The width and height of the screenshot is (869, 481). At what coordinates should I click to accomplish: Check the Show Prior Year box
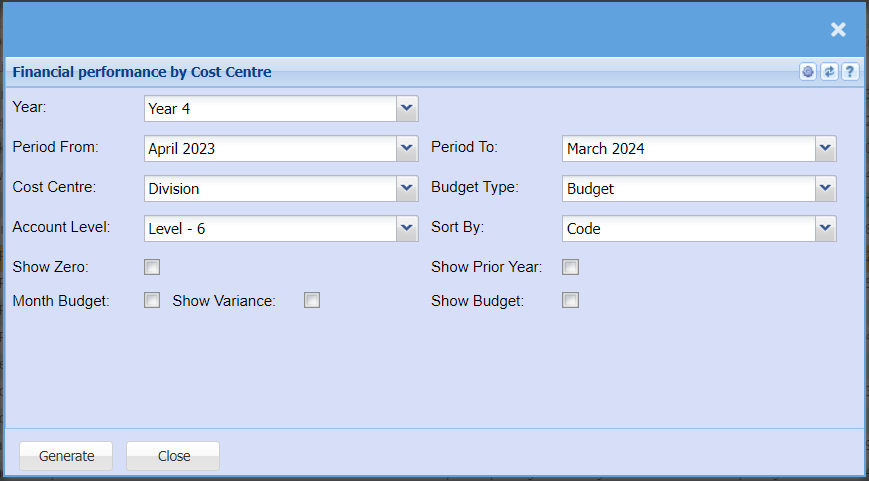570,267
